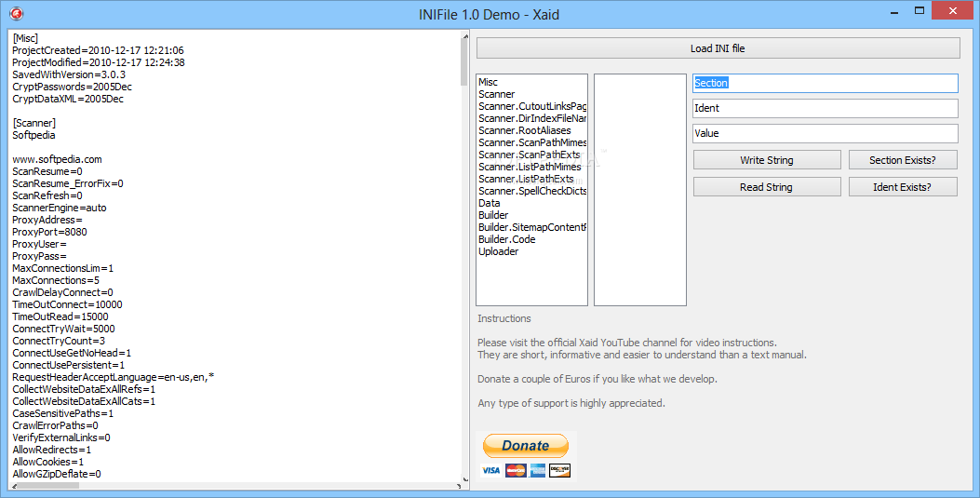Click the [Misc] header line
This screenshot has width=980, height=498.
click(x=25, y=39)
